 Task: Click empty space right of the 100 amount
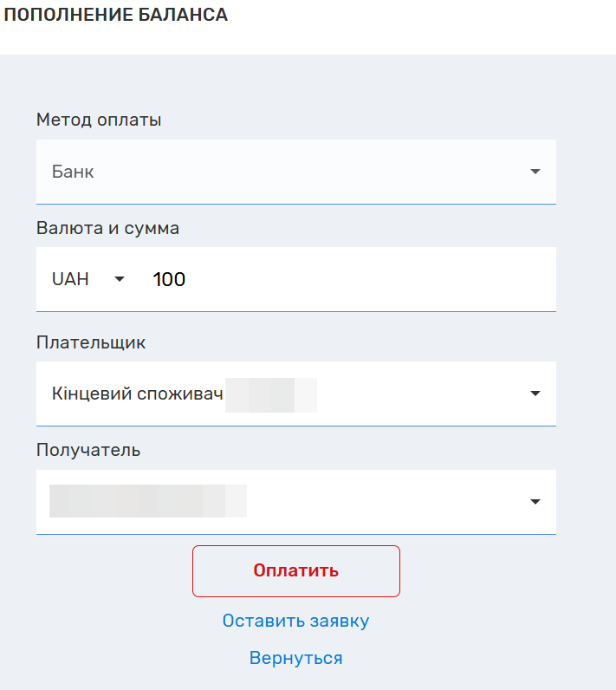coord(364,279)
